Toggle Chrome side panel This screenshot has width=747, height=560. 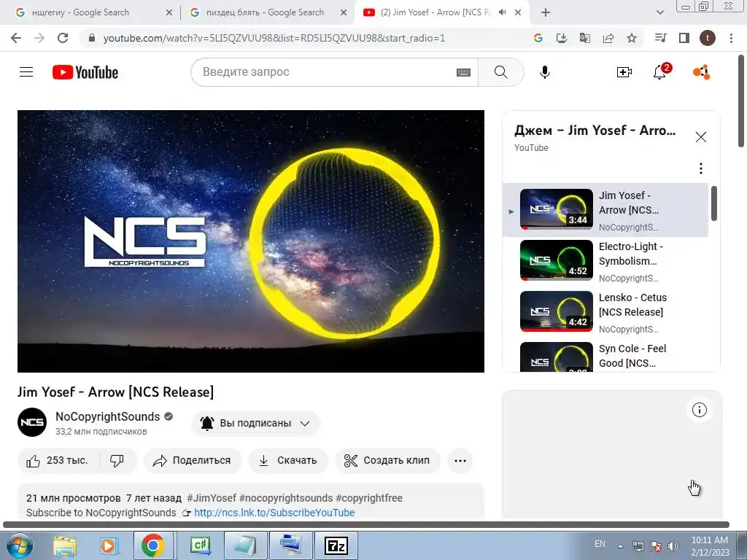coord(684,38)
